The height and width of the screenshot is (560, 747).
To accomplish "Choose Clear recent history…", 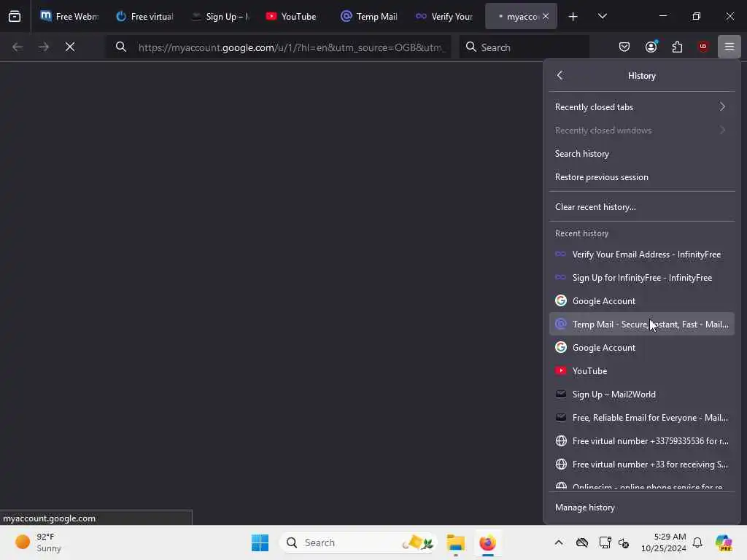I will (x=642, y=206).
